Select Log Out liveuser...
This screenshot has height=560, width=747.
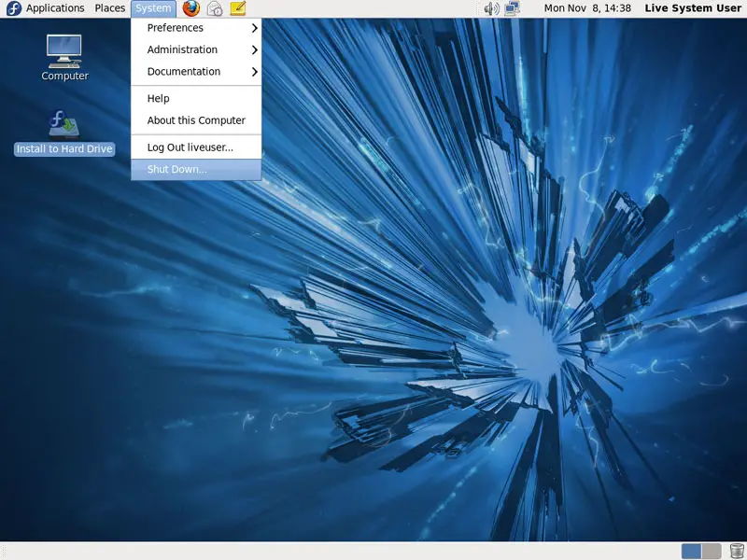pyautogui.click(x=196, y=147)
